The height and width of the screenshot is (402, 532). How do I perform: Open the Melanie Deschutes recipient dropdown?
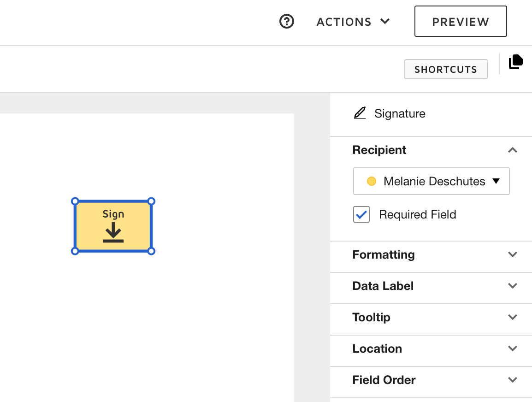click(431, 181)
